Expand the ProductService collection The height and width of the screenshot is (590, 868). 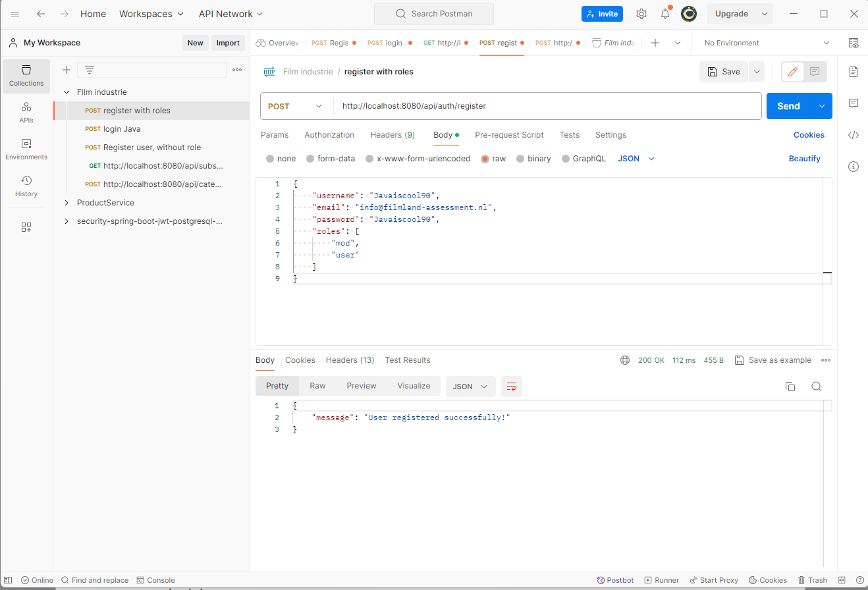(x=67, y=203)
